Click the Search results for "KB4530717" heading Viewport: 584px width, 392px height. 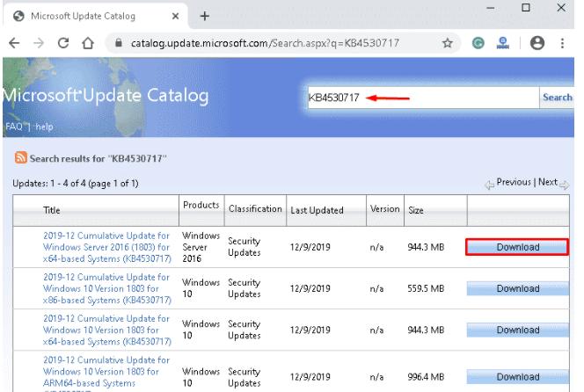[x=98, y=158]
